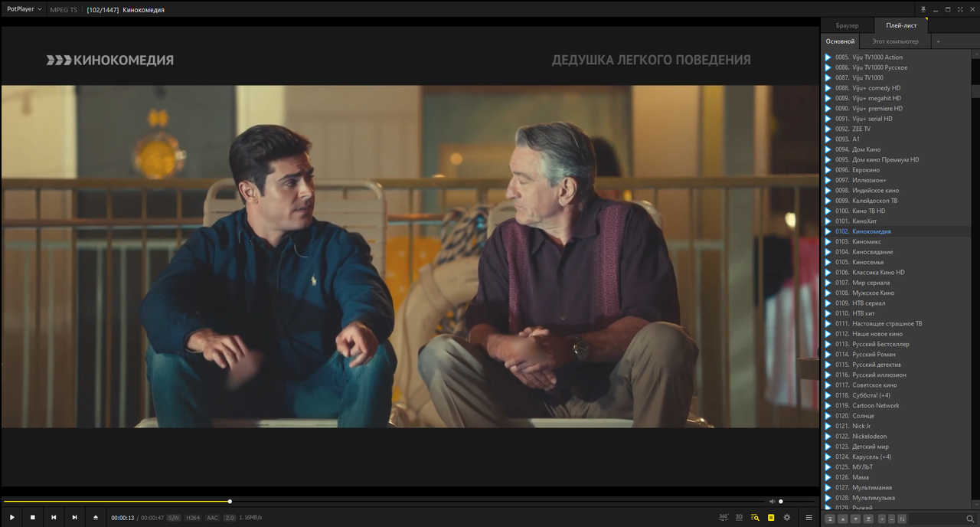Move selected playlist item up icon
The height and width of the screenshot is (527, 980).
tap(843, 519)
